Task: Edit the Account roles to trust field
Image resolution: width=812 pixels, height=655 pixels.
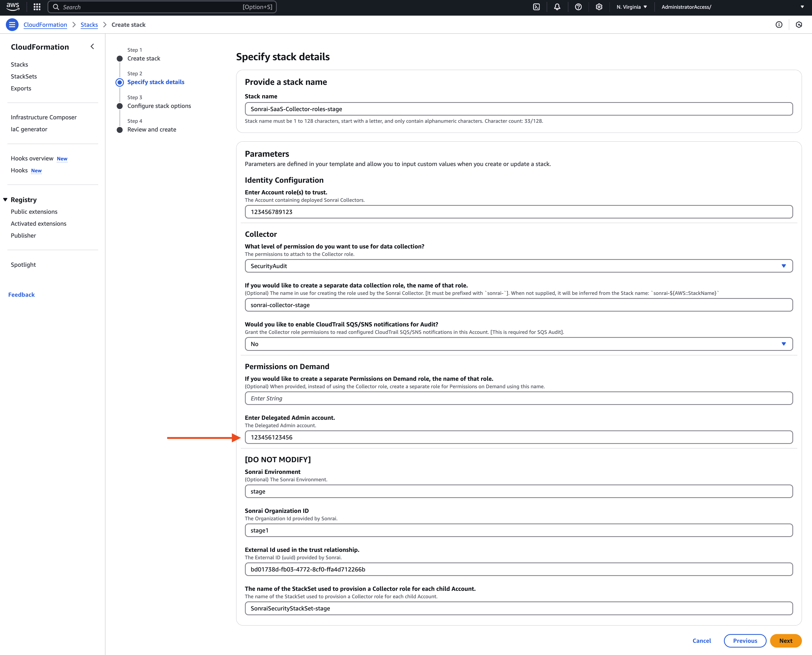Action: (519, 212)
